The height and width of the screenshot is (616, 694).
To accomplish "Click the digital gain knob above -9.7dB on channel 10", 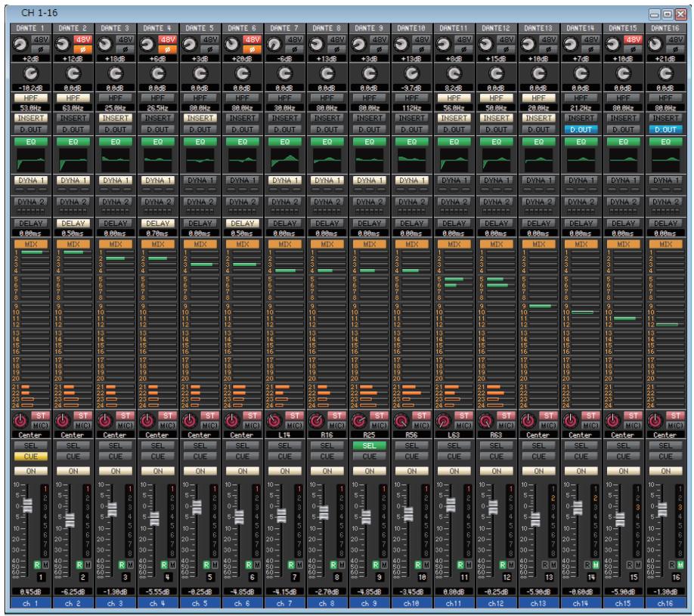I will tap(411, 73).
